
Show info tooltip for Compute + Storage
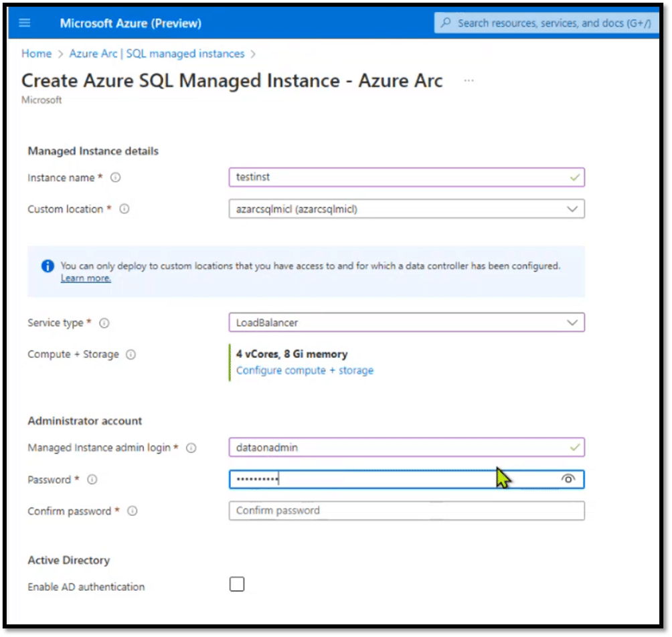click(x=131, y=355)
